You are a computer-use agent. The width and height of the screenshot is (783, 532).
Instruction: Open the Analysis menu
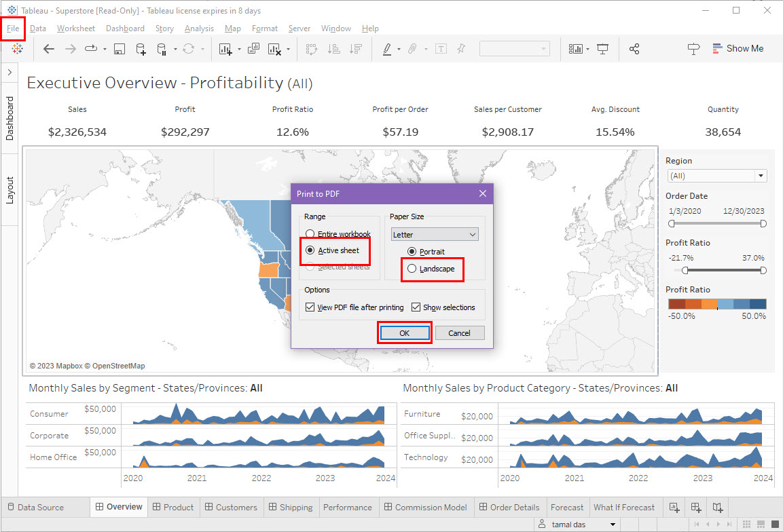(199, 28)
